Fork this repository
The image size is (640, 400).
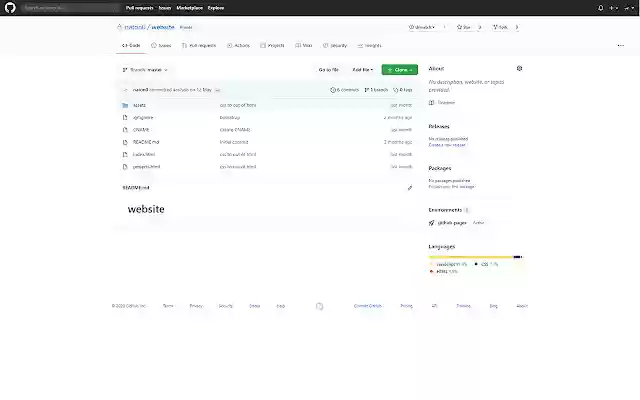coord(500,27)
